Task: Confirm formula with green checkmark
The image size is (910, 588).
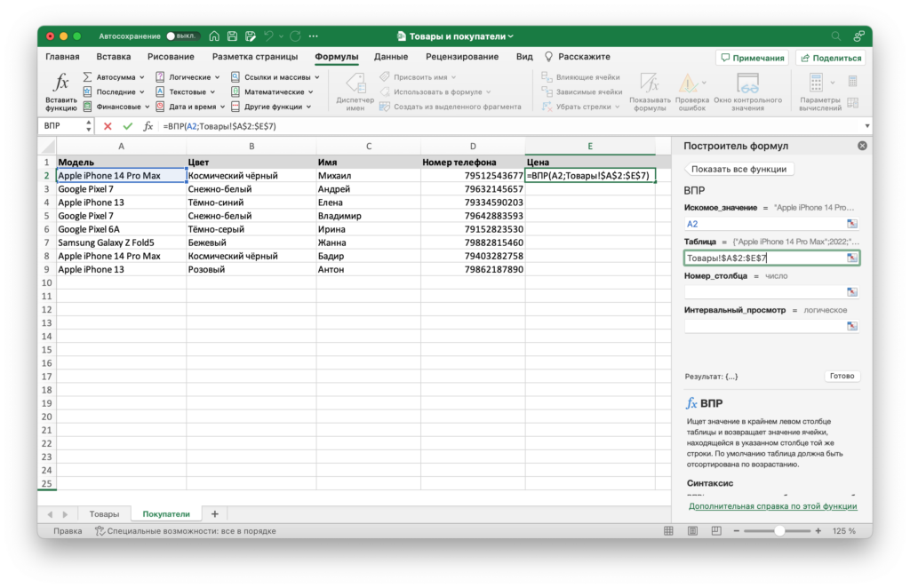Action: (128, 126)
